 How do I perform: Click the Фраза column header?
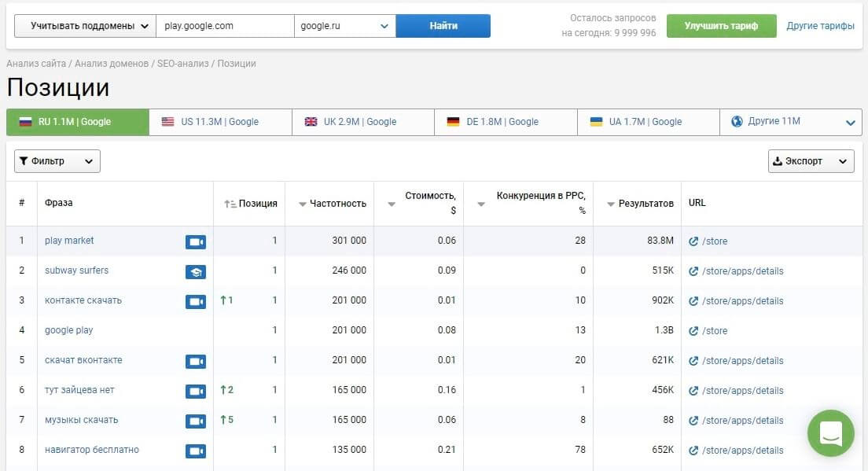pos(59,203)
